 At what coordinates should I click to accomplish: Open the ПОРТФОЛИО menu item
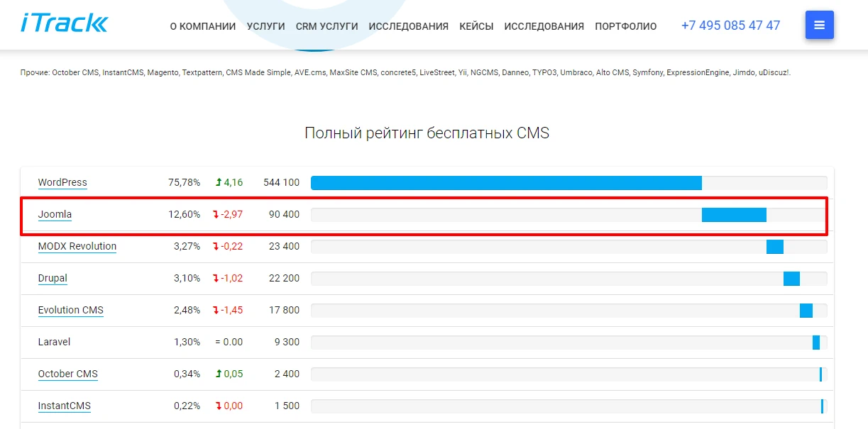(x=626, y=26)
